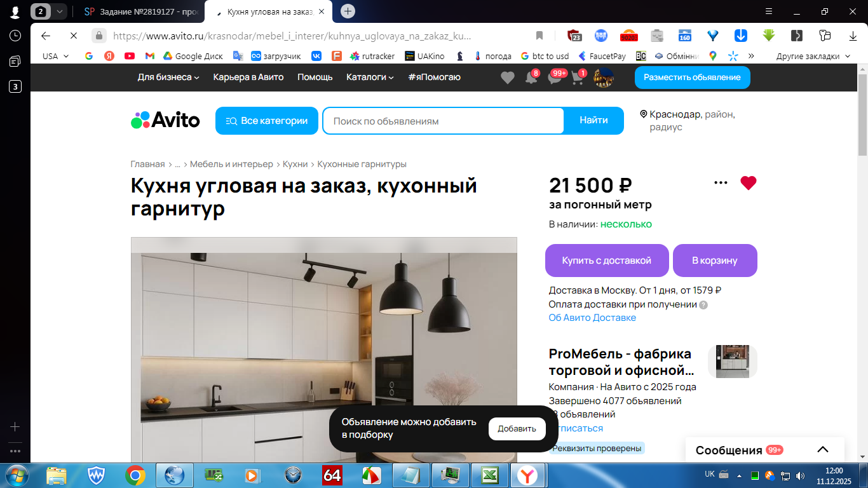Expand the Каталоги menu
The height and width of the screenshot is (488, 868).
point(370,77)
